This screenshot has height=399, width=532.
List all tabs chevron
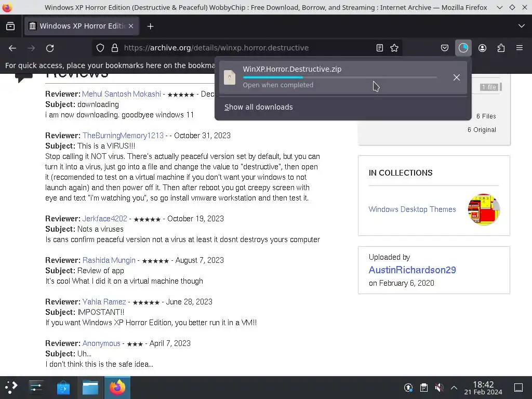(522, 26)
